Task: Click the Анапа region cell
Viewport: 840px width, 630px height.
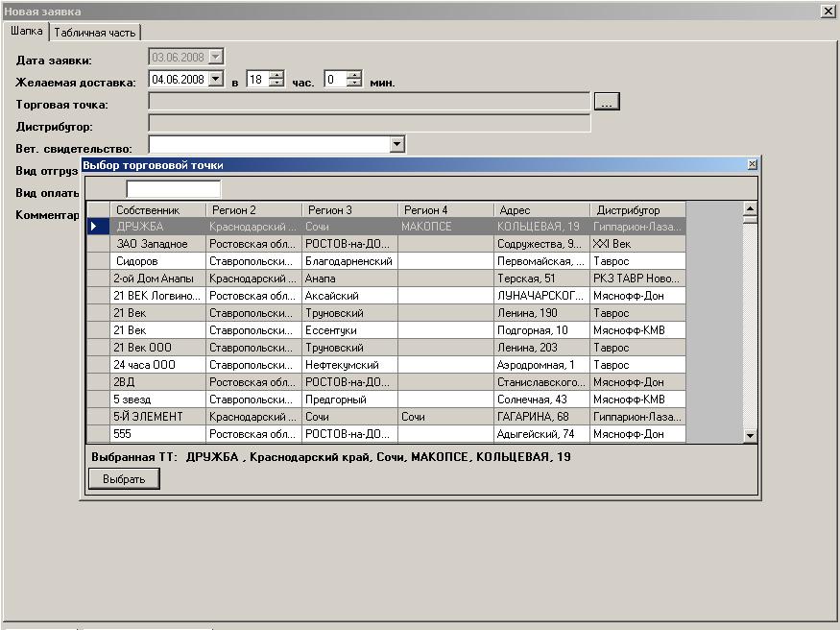Action: tap(349, 279)
